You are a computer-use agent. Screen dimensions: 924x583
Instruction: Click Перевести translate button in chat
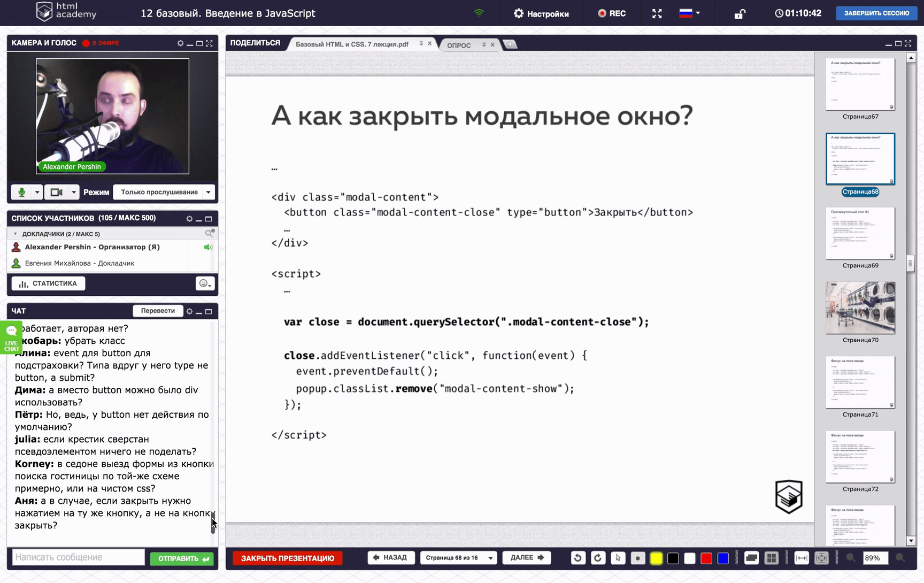click(x=158, y=311)
